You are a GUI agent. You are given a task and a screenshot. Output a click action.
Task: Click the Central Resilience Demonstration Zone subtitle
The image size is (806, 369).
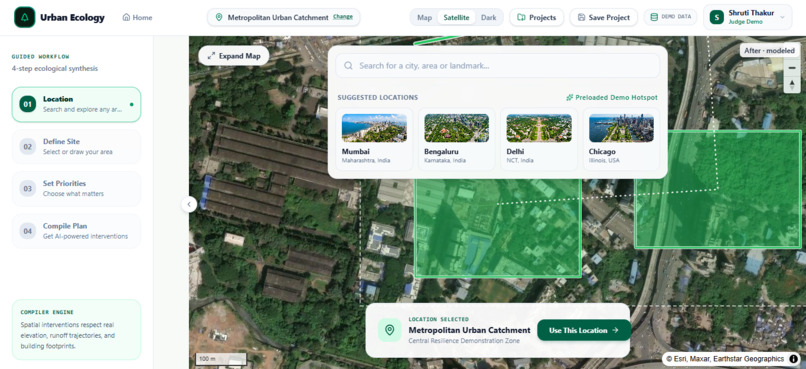[464, 341]
